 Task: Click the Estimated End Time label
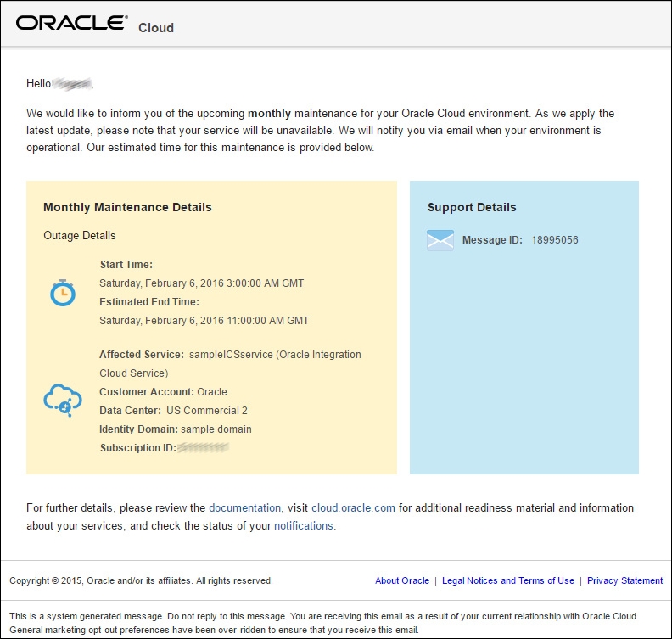coord(149,302)
